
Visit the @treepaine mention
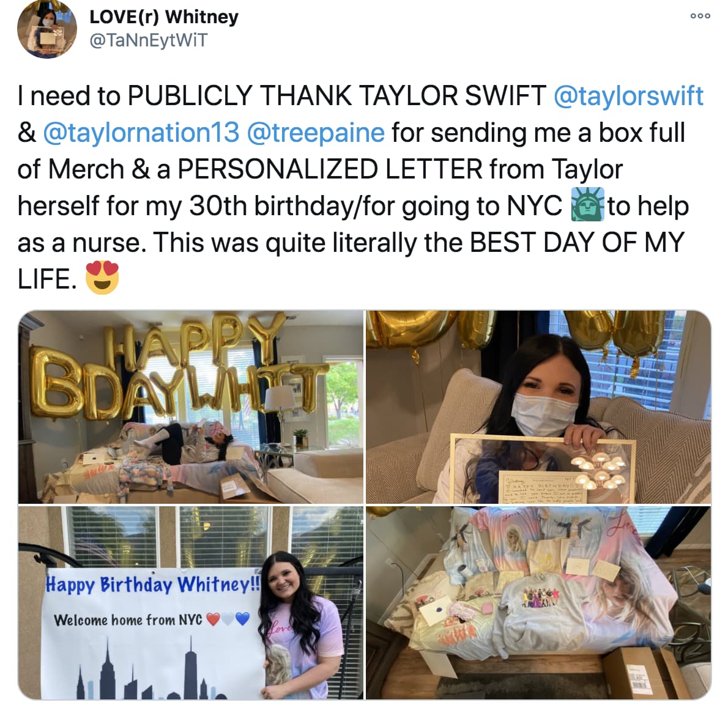[316, 132]
